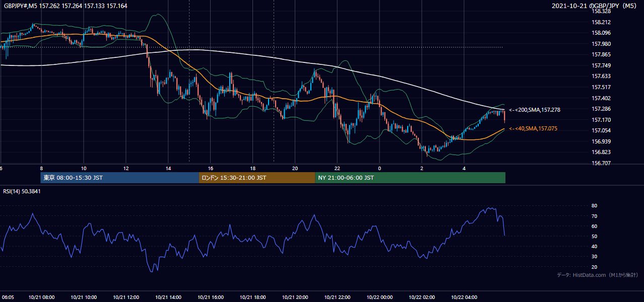The image size is (644, 302).
Task: Click the 10/21 10:00 time axis label
Action: pyautogui.click(x=84, y=297)
